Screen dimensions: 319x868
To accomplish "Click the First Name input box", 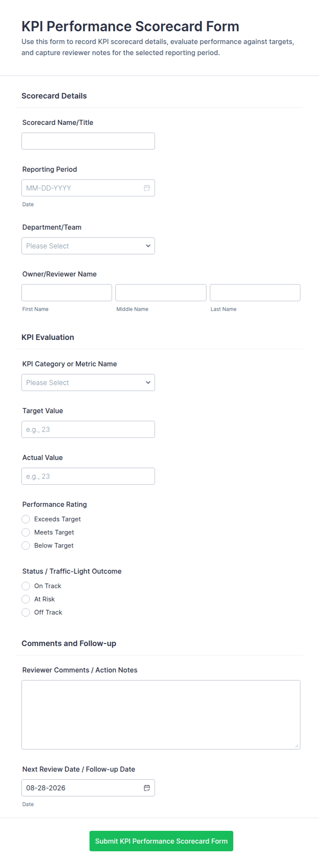I will (67, 293).
